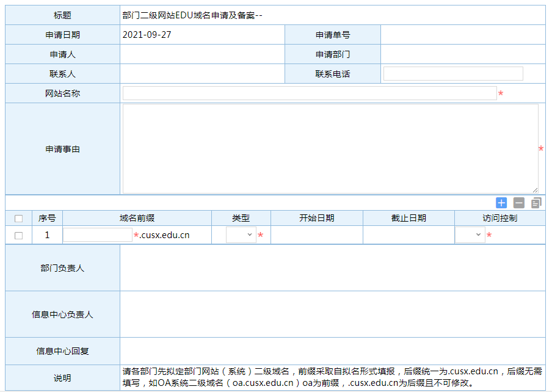Image resolution: width=552 pixels, height=392 pixels.
Task: Click the 标题 text 部门二级网站EDU域名申请及备案
Action: pos(192,15)
